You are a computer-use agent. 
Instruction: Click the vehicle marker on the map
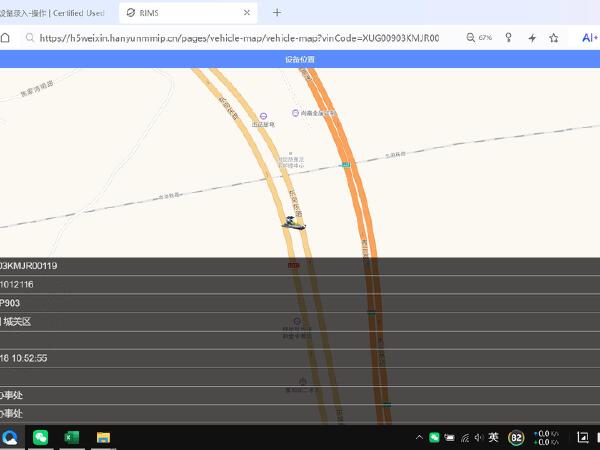pos(294,223)
